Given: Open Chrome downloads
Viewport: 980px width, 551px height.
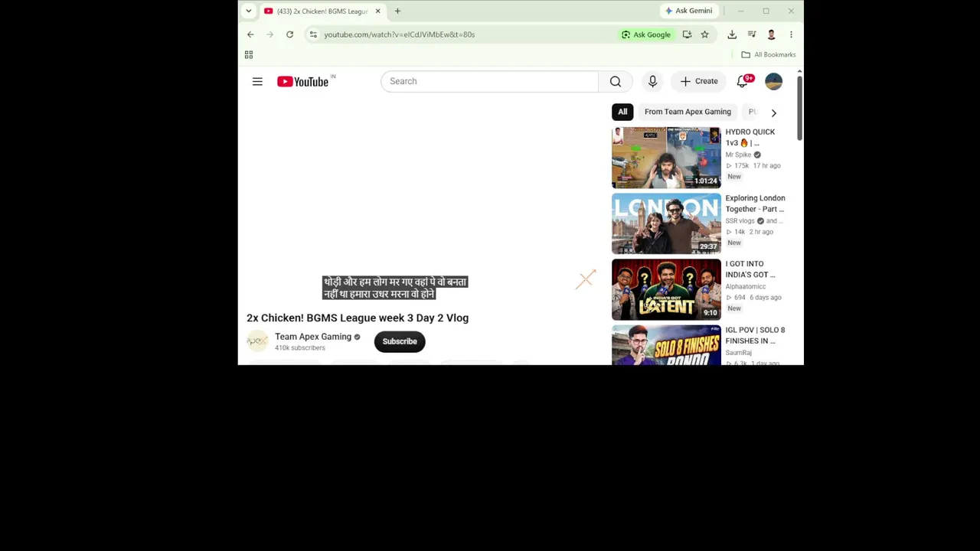Looking at the screenshot, I should 732,34.
